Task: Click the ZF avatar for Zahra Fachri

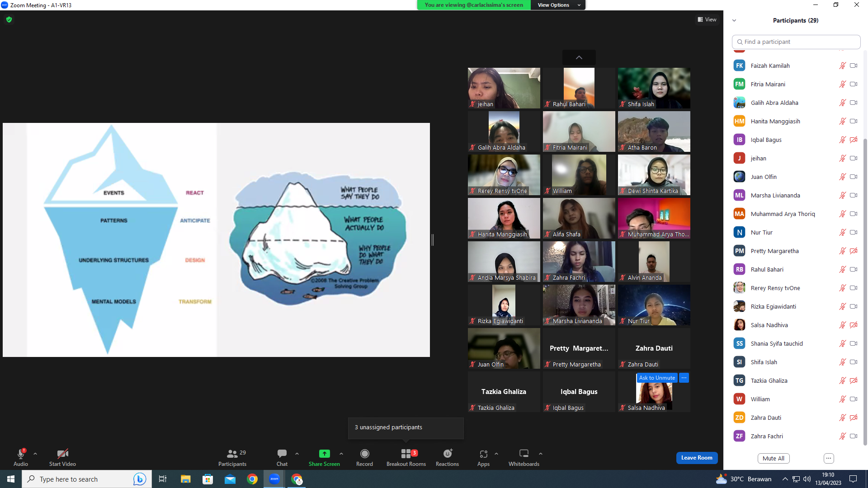Action: [x=739, y=436]
